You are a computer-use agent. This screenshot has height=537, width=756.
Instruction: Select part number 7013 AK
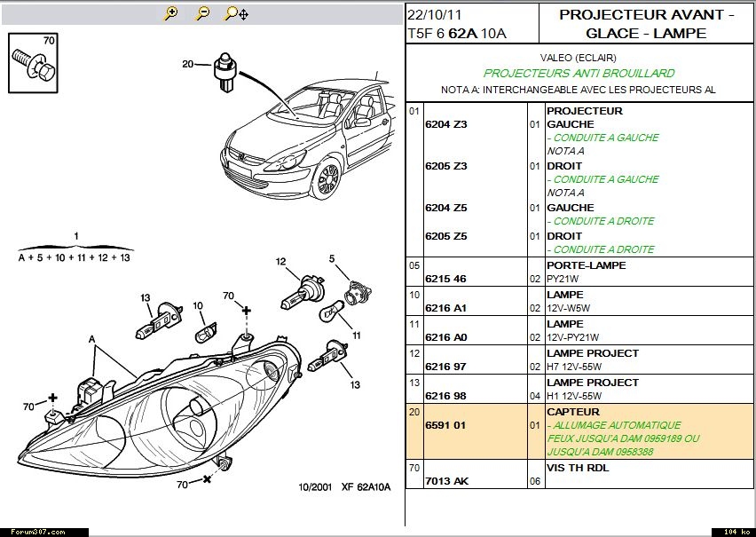446,481
